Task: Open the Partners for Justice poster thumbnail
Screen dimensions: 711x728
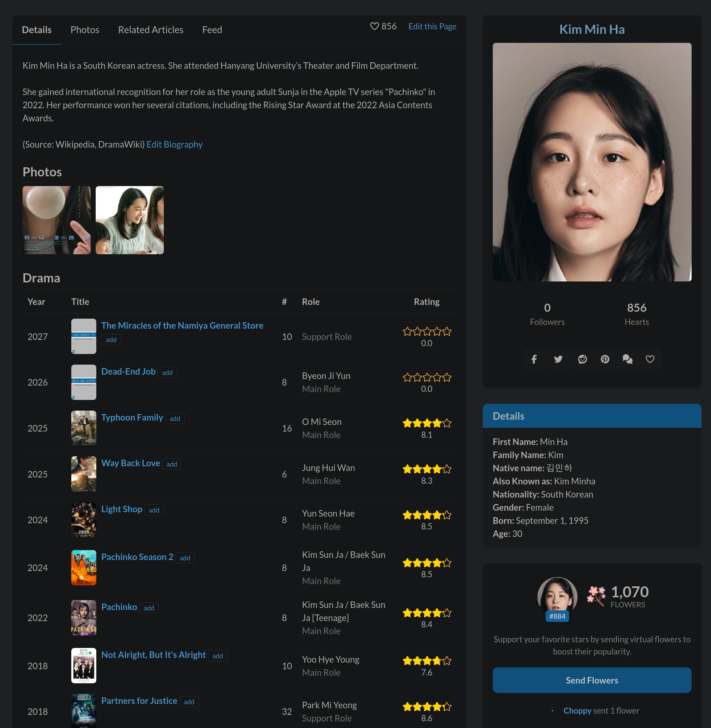Action: [x=84, y=711]
